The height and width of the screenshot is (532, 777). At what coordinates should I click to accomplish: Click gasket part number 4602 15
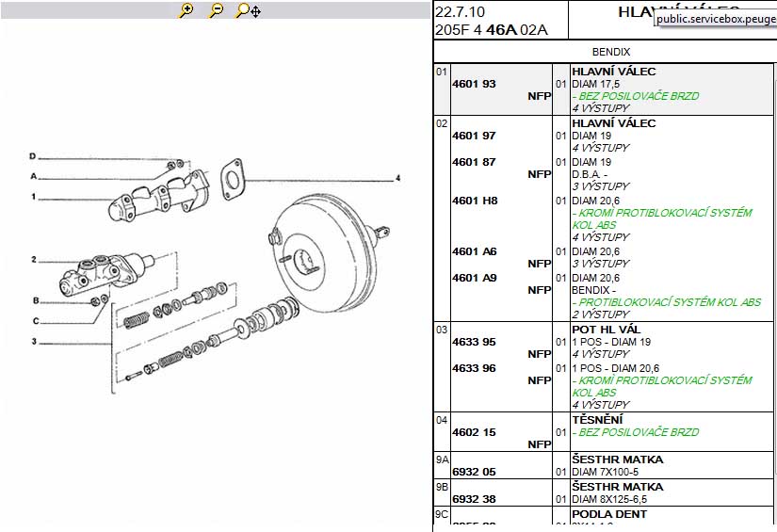[474, 432]
